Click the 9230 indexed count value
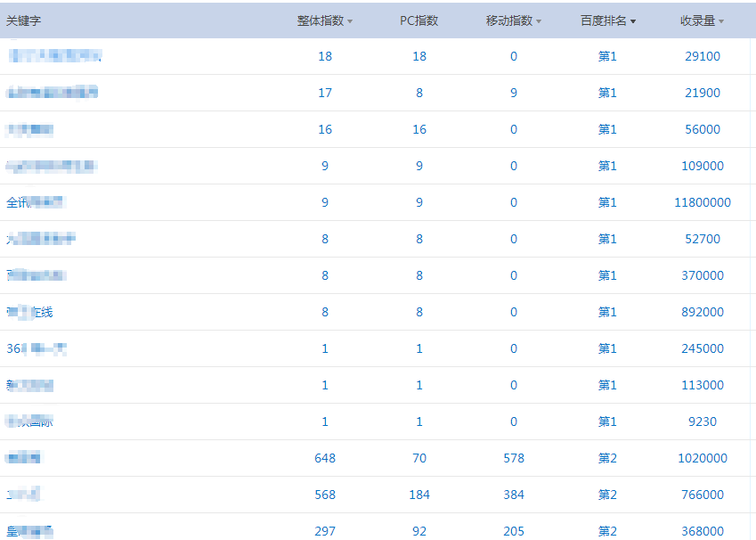Image resolution: width=756 pixels, height=540 pixels. click(702, 421)
